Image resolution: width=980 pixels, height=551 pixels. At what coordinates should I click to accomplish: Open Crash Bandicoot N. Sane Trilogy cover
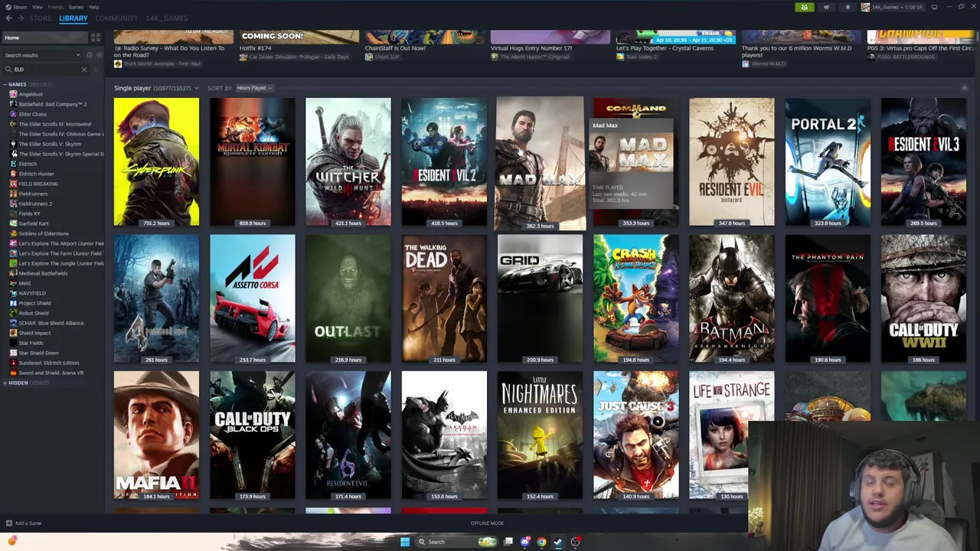(635, 298)
